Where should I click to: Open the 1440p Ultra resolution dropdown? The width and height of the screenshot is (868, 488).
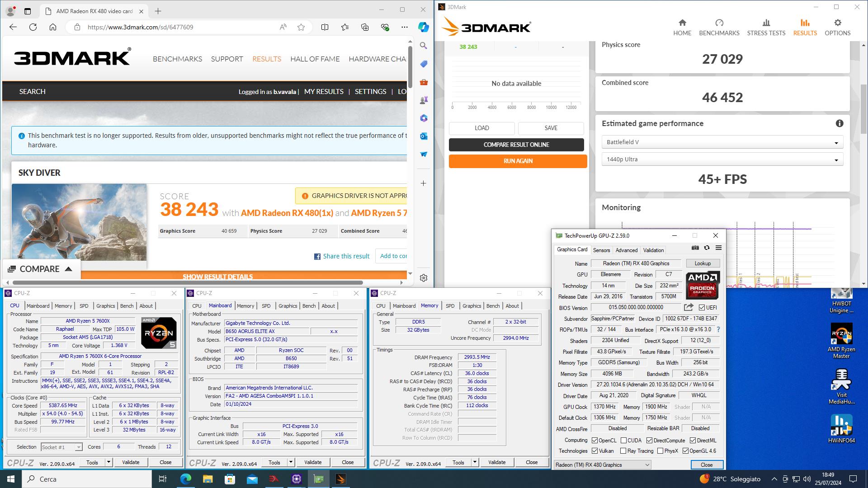coord(722,160)
